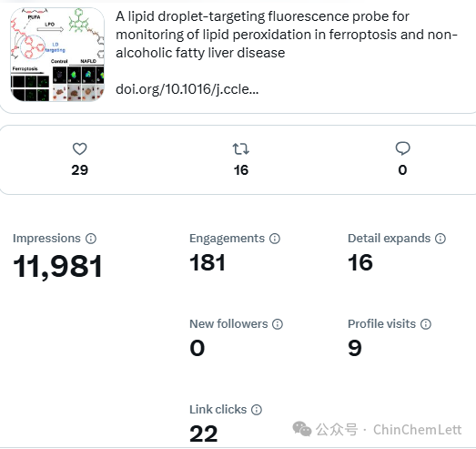The width and height of the screenshot is (476, 449).
Task: Open the Impressions info icon
Action: coord(91,239)
